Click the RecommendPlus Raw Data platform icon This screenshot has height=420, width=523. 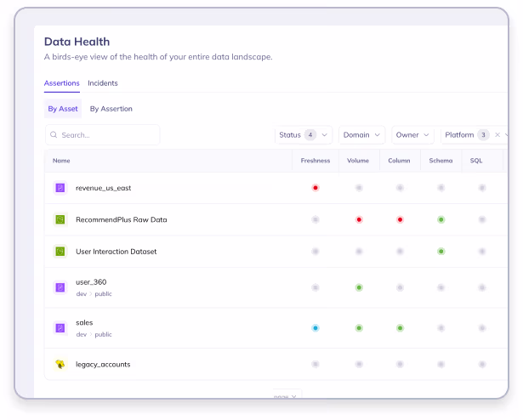point(60,219)
